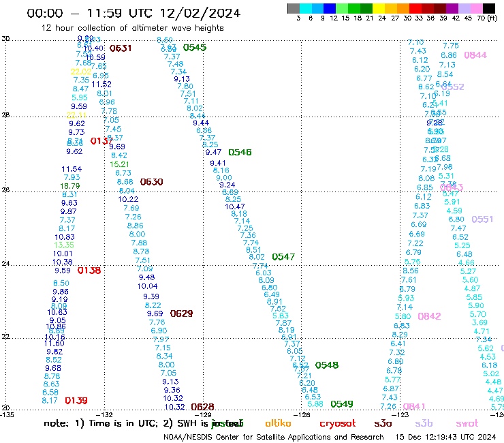Image resolution: width=504 pixels, height=443 pixels.
Task: Click the dark red time '0630'
Action: pos(151,182)
